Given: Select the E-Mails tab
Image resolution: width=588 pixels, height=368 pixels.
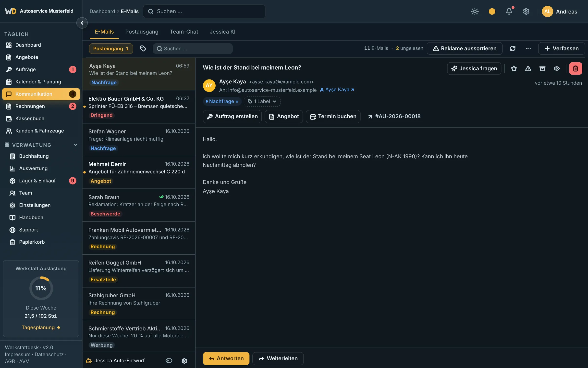Looking at the screenshot, I should 104,32.
